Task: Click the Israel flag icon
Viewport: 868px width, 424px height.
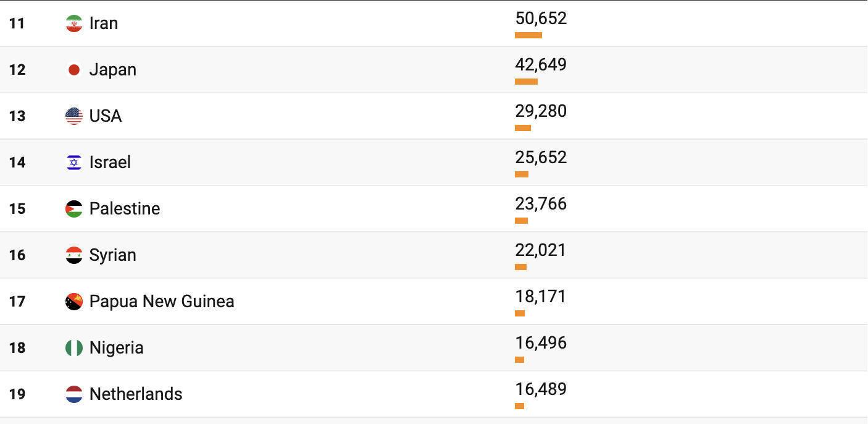Action: point(74,163)
